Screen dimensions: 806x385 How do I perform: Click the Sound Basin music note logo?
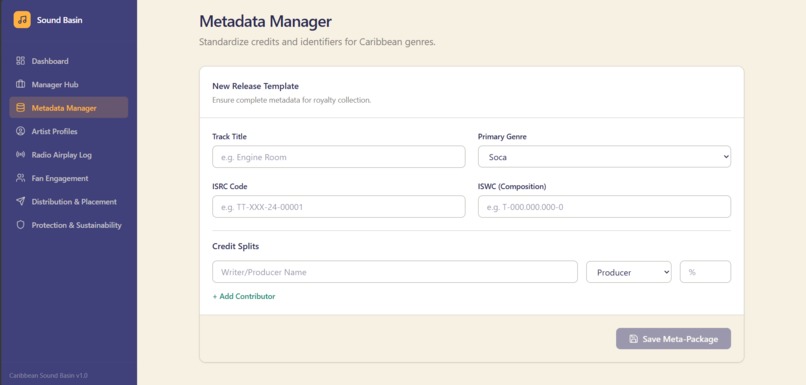(x=22, y=20)
